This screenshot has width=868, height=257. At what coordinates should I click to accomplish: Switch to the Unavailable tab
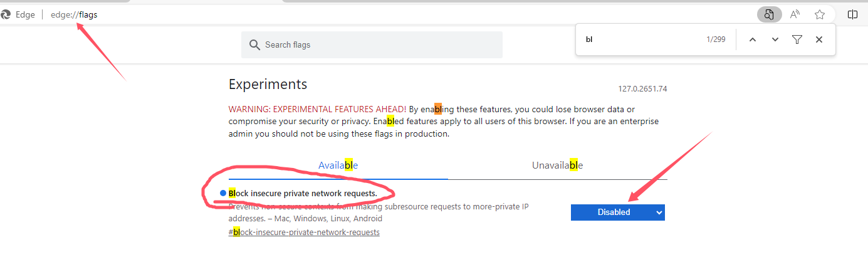coord(557,165)
